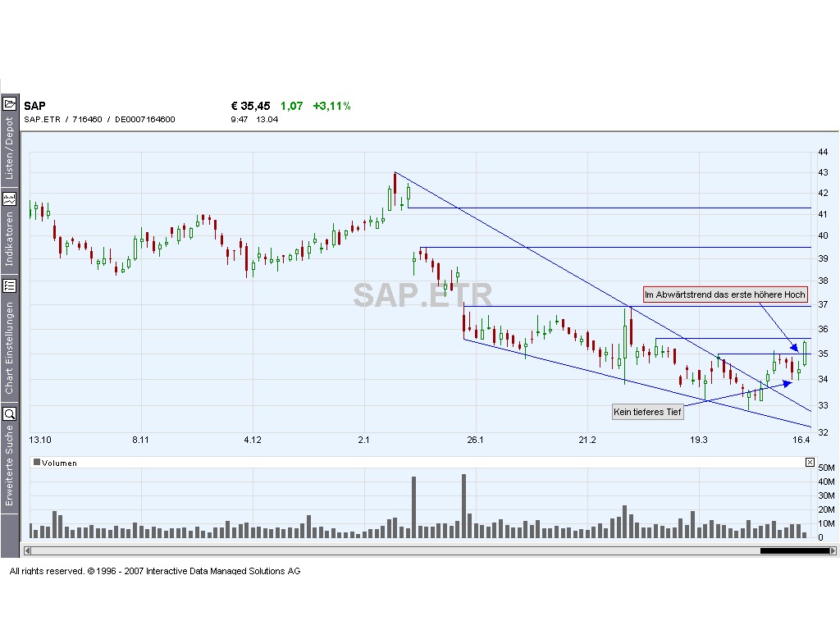Click the price axis label 32
The height and width of the screenshot is (630, 840).
tap(823, 432)
